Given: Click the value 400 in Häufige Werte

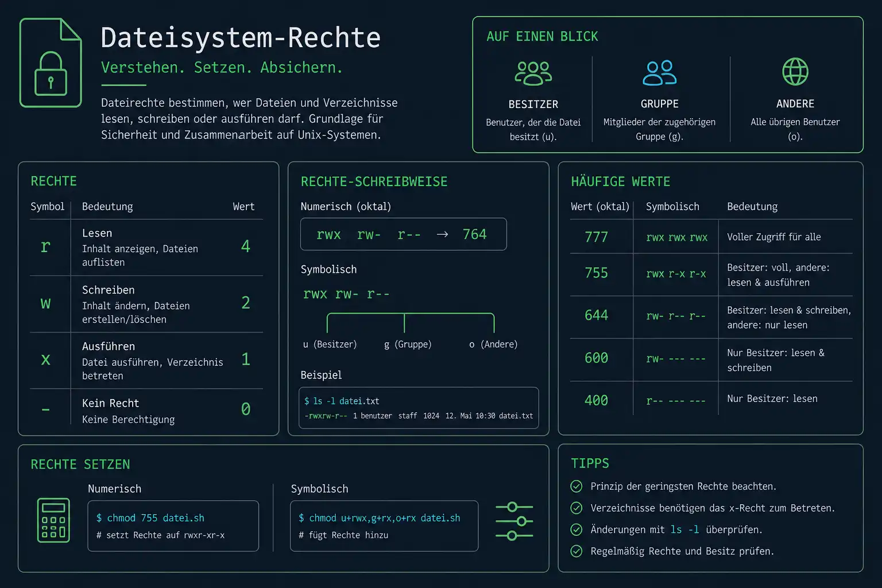Looking at the screenshot, I should [x=596, y=400].
